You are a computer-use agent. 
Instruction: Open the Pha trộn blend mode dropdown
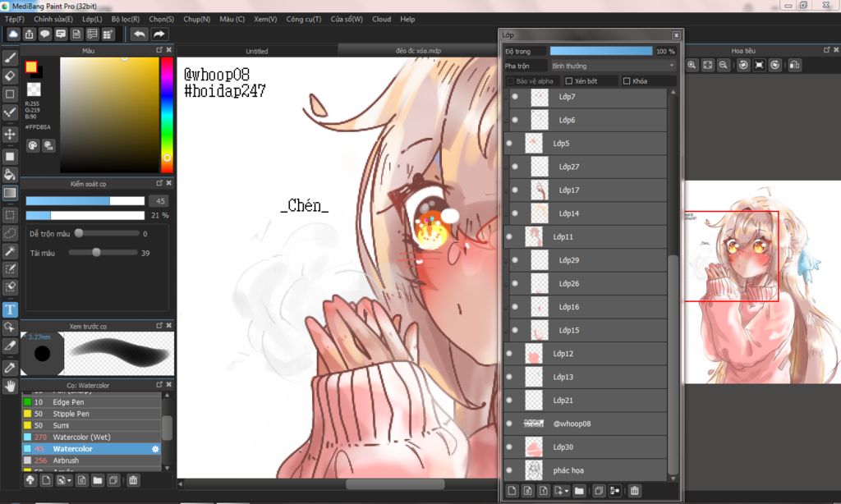[613, 66]
